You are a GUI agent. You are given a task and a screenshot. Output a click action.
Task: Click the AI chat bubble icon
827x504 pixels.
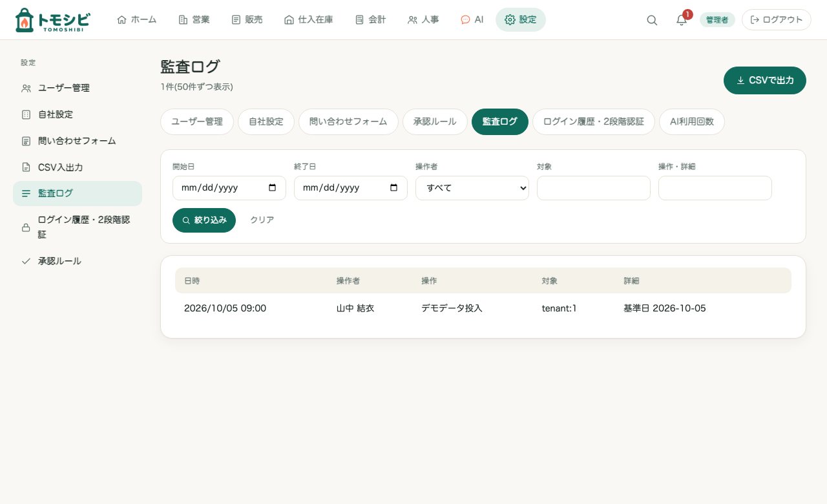click(465, 19)
